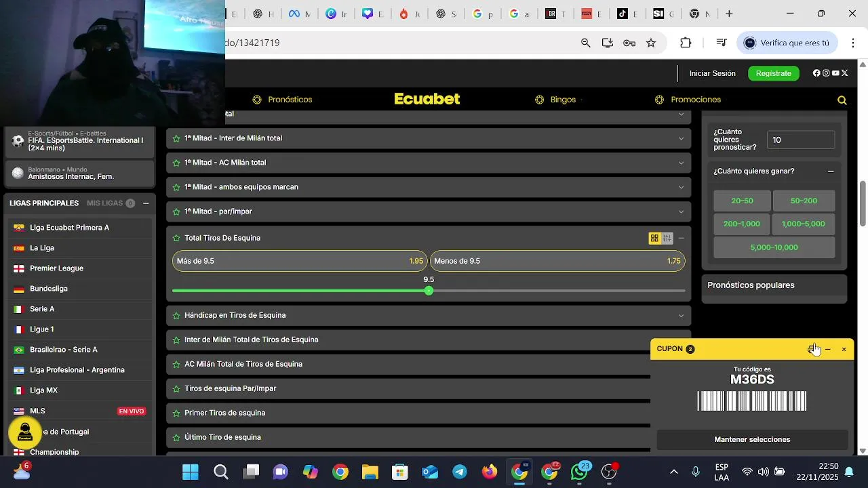Open WhatsApp from the taskbar
868x488 pixels.
[x=580, y=472]
